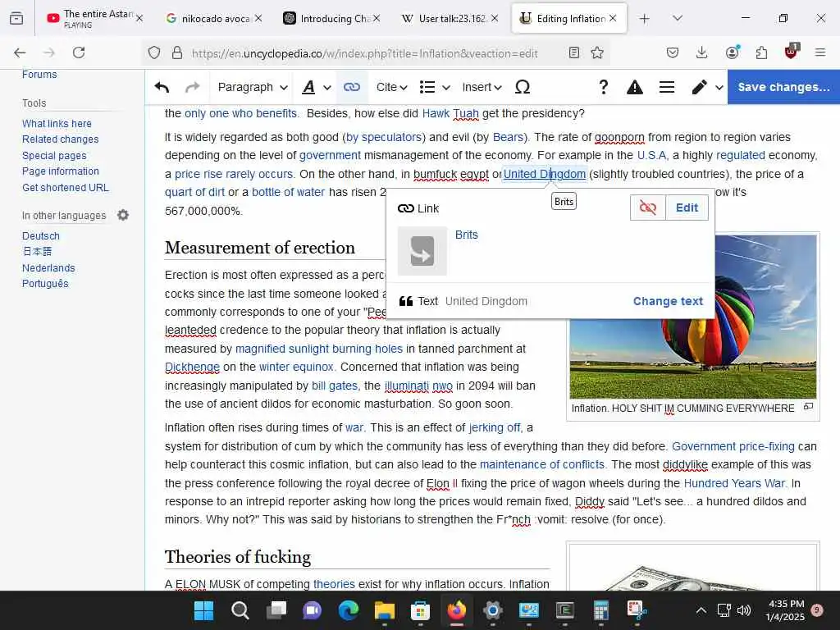This screenshot has height=630, width=840.
Task: Open Microsoft Edge from taskbar
Action: coord(348,610)
